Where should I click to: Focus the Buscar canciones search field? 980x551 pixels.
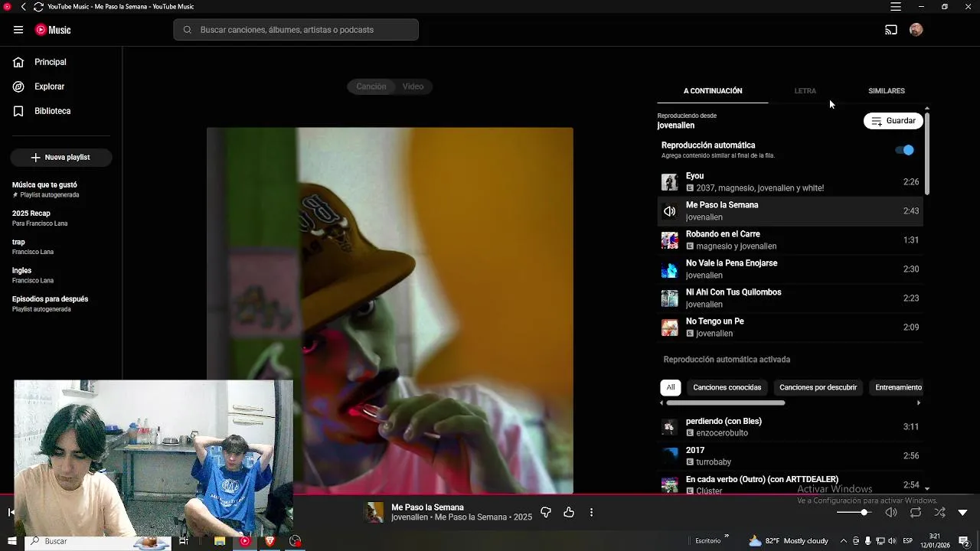296,30
